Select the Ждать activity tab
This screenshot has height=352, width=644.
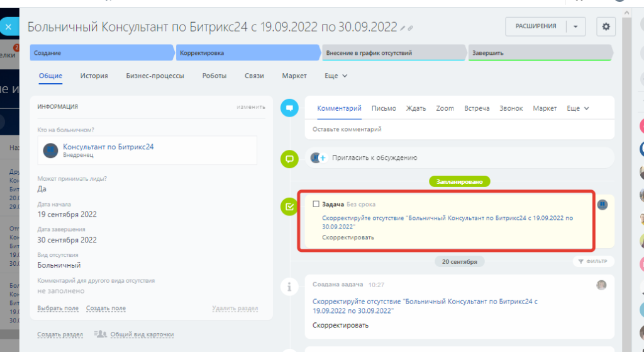[416, 108]
